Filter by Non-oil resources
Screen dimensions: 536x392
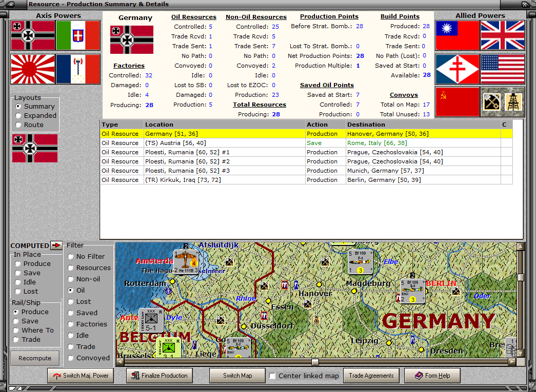point(84,279)
